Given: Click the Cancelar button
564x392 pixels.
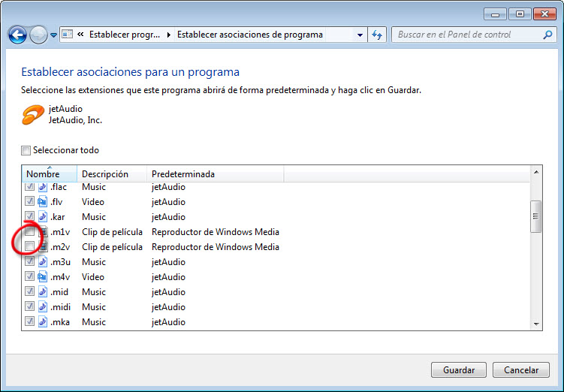Looking at the screenshot, I should [521, 369].
